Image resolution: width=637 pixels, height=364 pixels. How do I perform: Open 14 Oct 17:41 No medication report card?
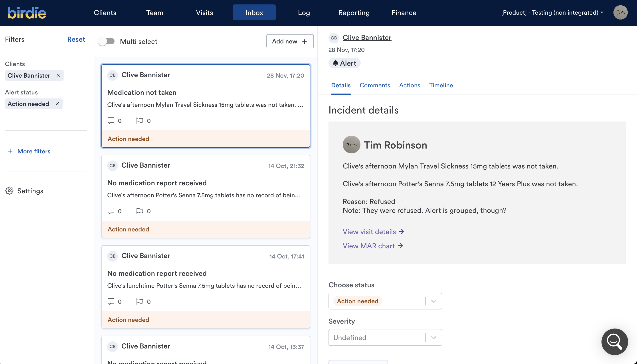pos(206,287)
